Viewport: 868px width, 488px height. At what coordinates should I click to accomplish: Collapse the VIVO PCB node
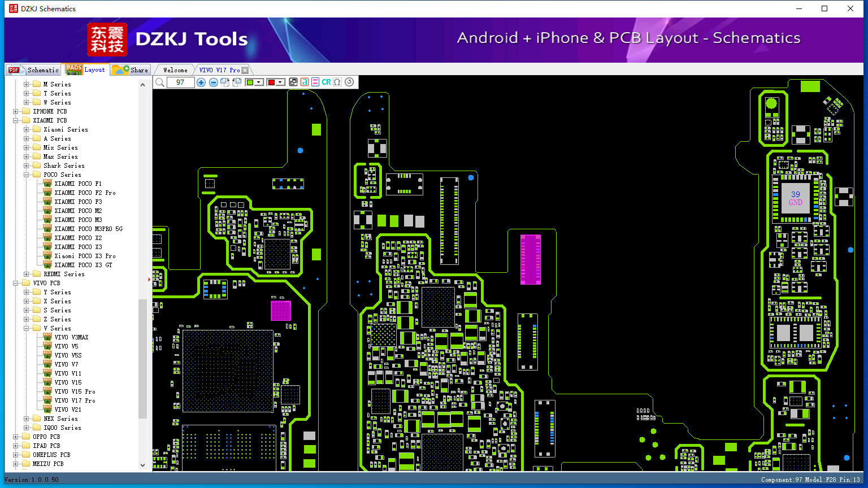(x=15, y=283)
